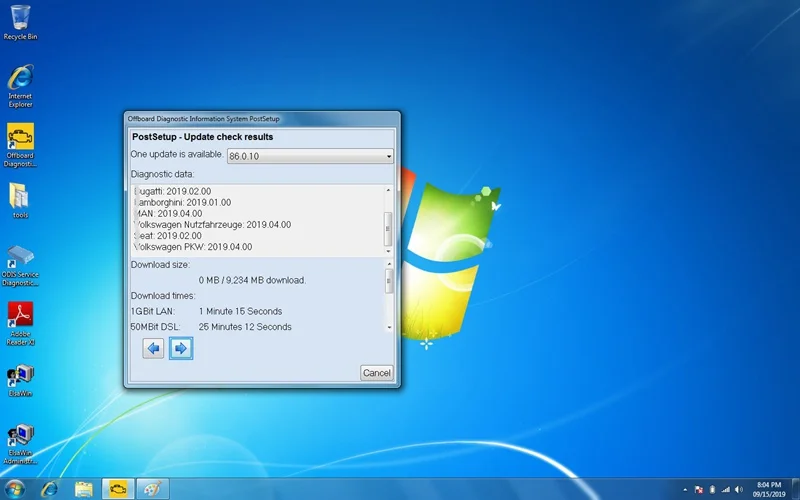This screenshot has width=800, height=500.
Task: Select the Lamborghini: 2019.01.00 entry
Action: 182,203
